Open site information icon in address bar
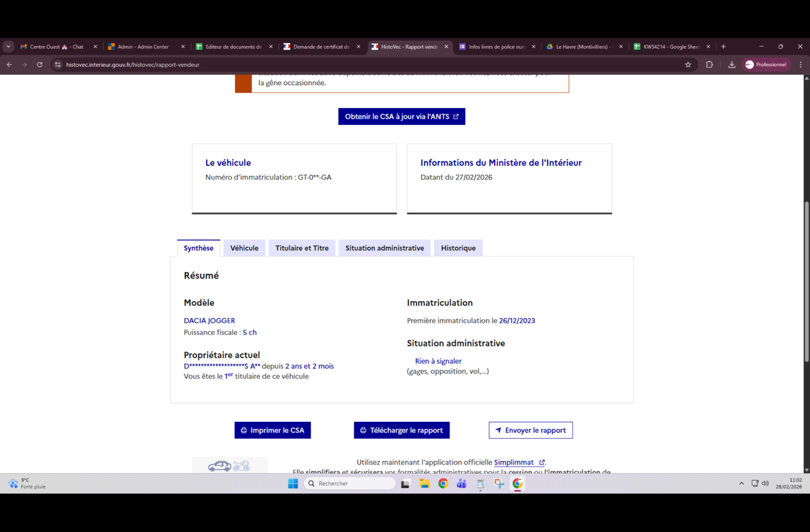This screenshot has width=810, height=532. pyautogui.click(x=58, y=65)
